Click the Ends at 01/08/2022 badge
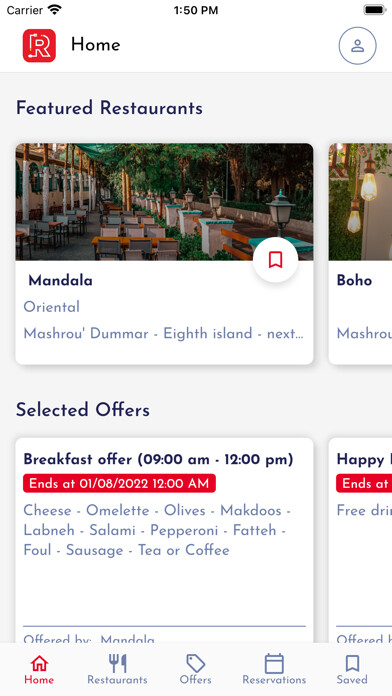This screenshot has height=696, width=392. point(119,483)
